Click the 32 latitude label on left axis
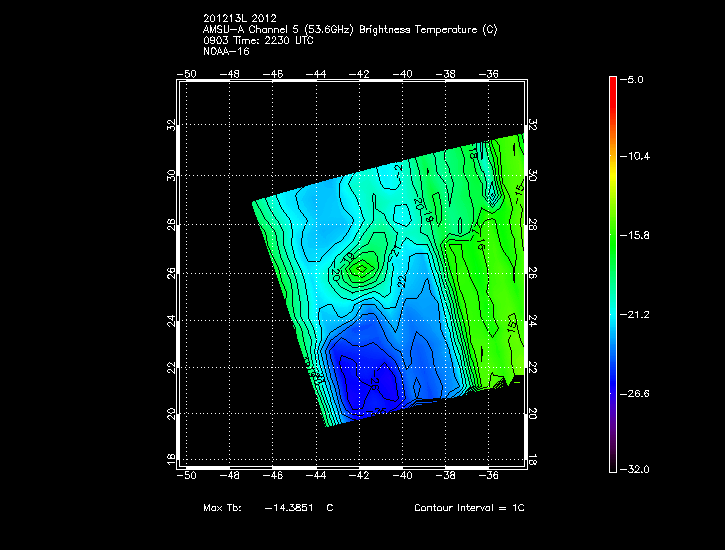The height and width of the screenshot is (550, 725). click(x=171, y=126)
